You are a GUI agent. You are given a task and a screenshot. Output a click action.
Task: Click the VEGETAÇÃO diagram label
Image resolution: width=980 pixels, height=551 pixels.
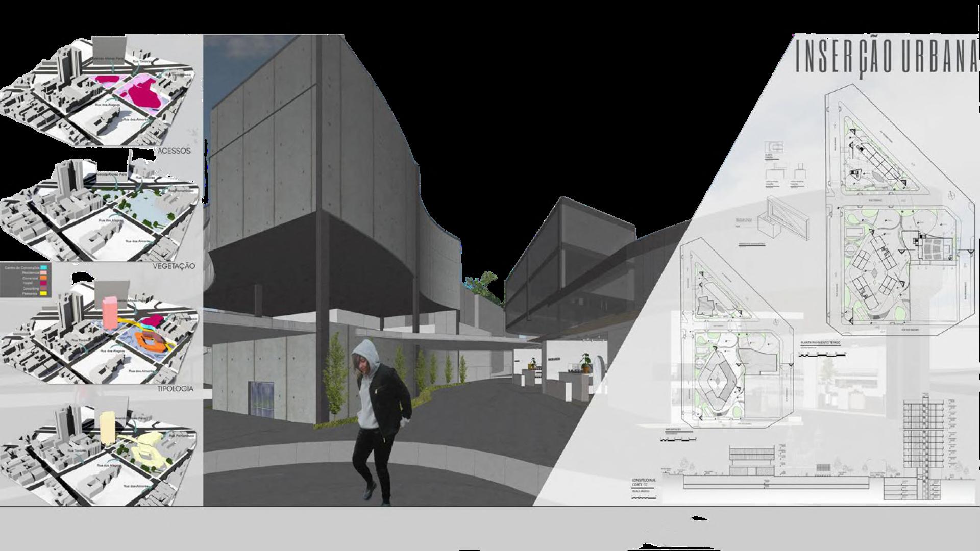click(x=174, y=266)
